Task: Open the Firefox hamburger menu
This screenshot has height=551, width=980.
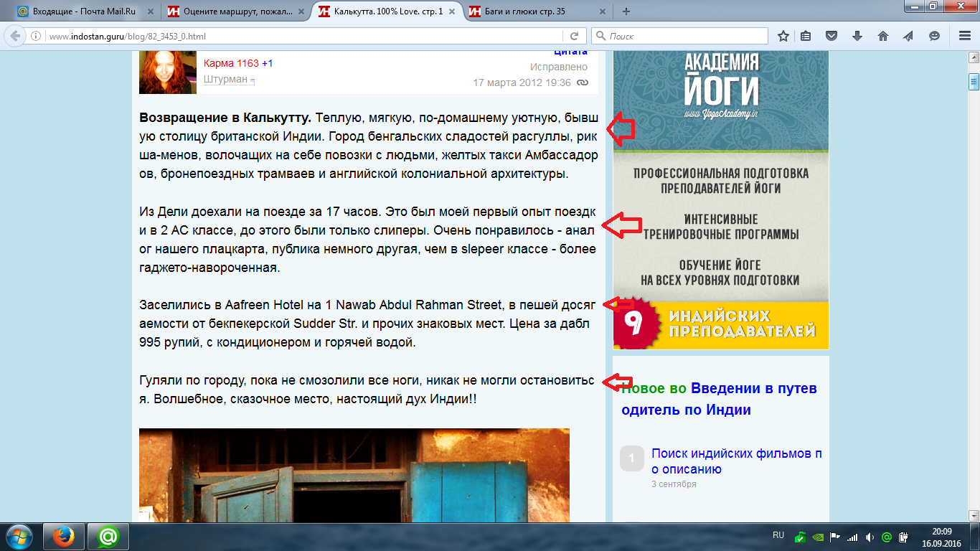Action: (x=964, y=36)
